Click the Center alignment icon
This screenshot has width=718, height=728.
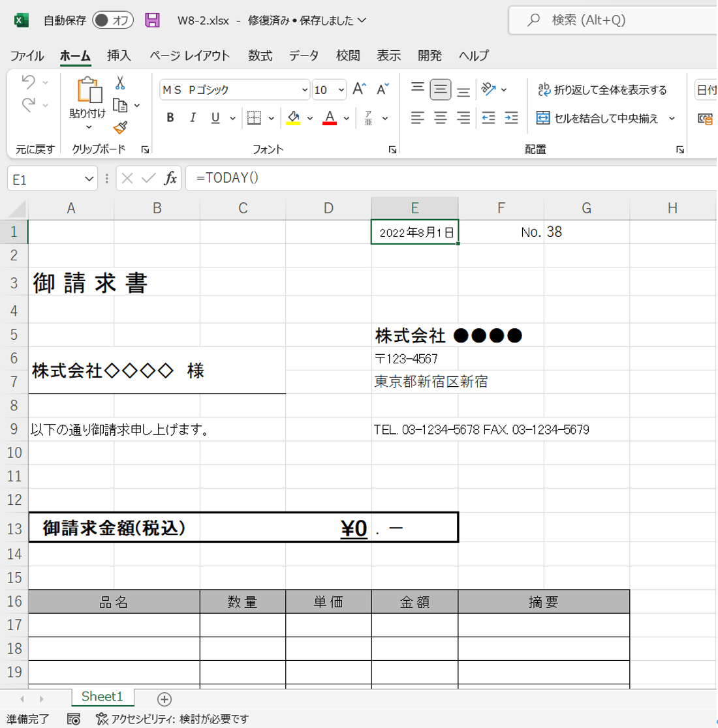click(440, 118)
